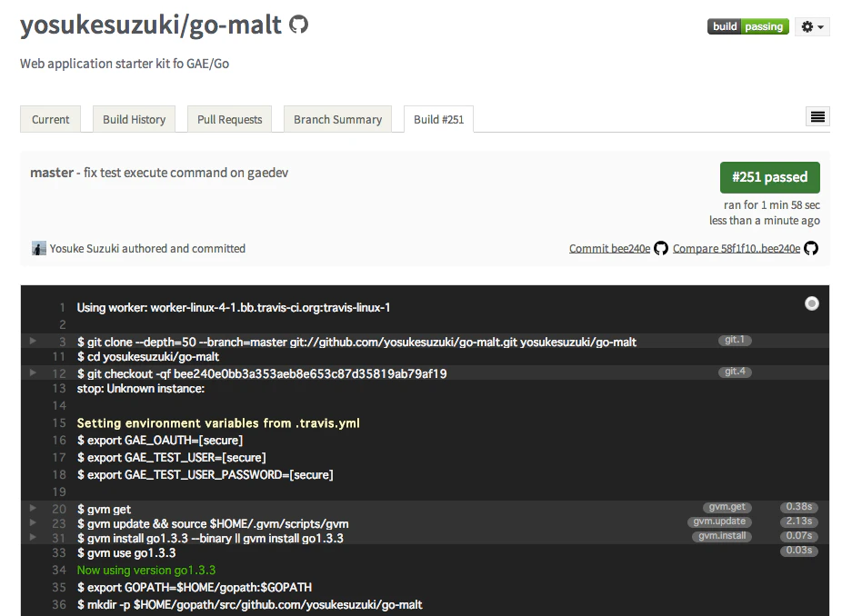The height and width of the screenshot is (616, 842).
Task: Open GitHub icon next to repository title
Action: point(298,25)
